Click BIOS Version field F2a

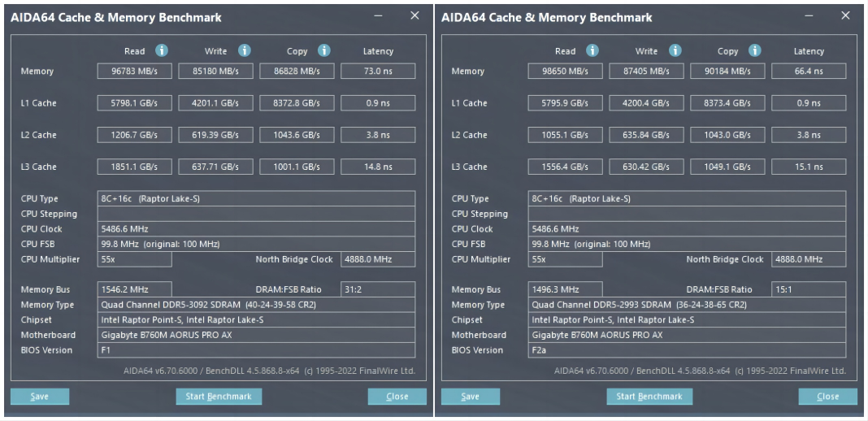pyautogui.click(x=687, y=350)
